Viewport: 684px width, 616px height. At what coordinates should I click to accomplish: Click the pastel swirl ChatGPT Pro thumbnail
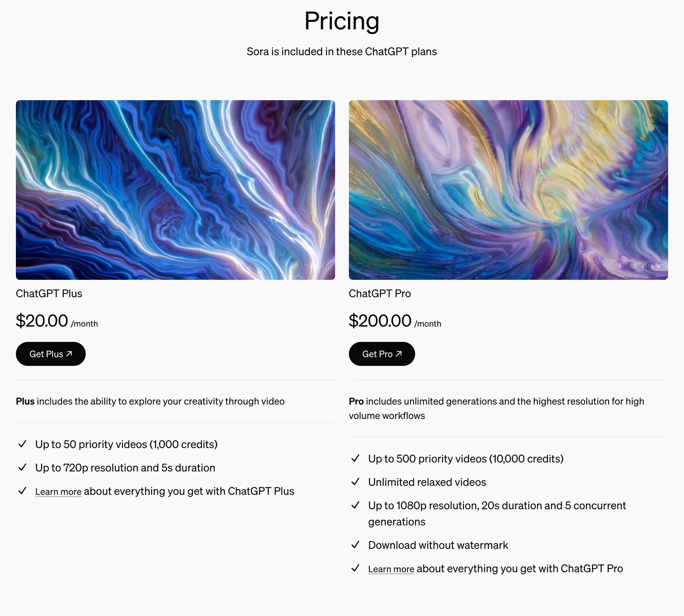(508, 190)
